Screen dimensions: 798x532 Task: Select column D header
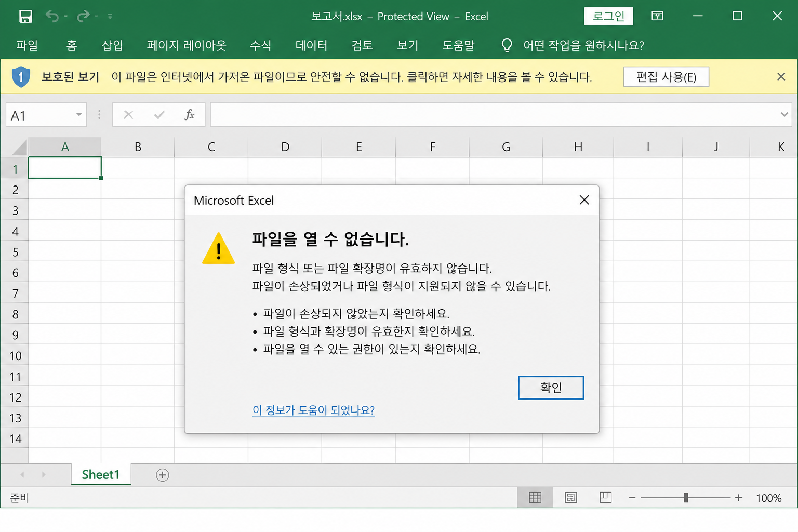(x=285, y=147)
